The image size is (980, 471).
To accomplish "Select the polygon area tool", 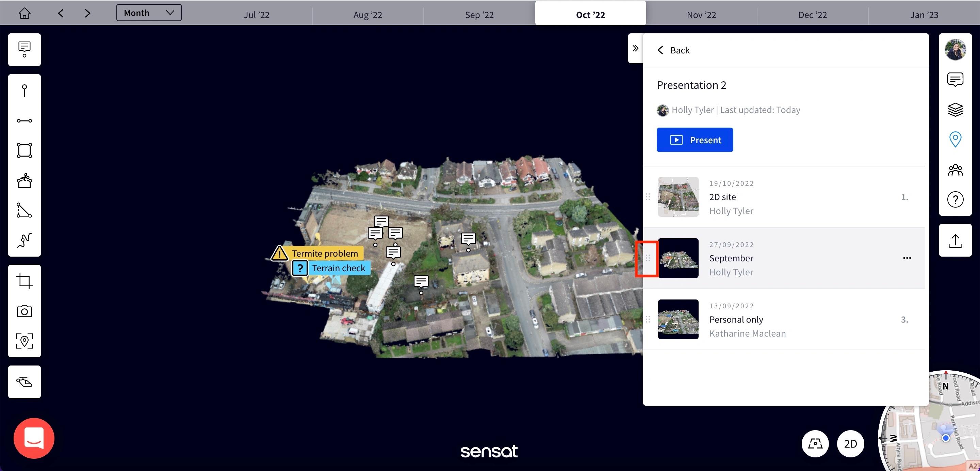I will coord(24,150).
